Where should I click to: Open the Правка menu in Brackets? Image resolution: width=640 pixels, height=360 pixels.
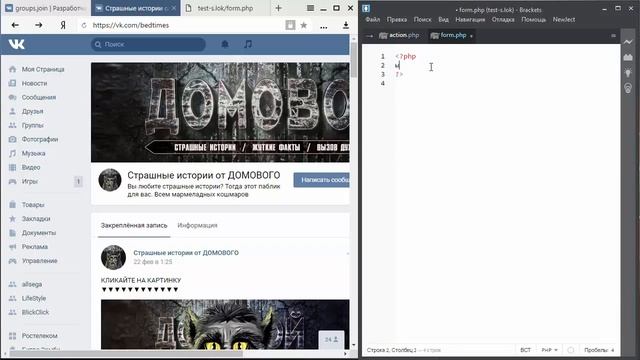[396, 20]
